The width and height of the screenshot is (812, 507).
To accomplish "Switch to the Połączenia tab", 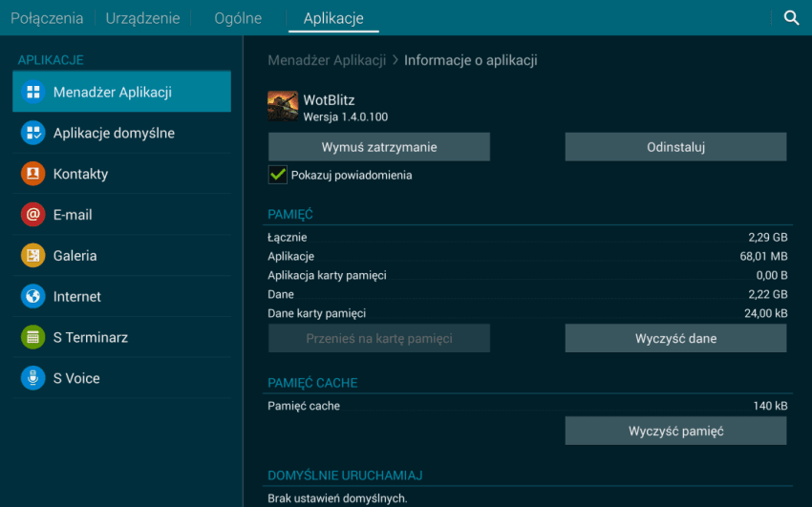I will coord(47,18).
